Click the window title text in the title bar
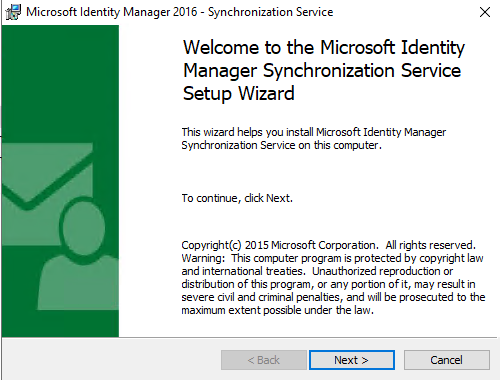The height and width of the screenshot is (380, 500). (180, 12)
